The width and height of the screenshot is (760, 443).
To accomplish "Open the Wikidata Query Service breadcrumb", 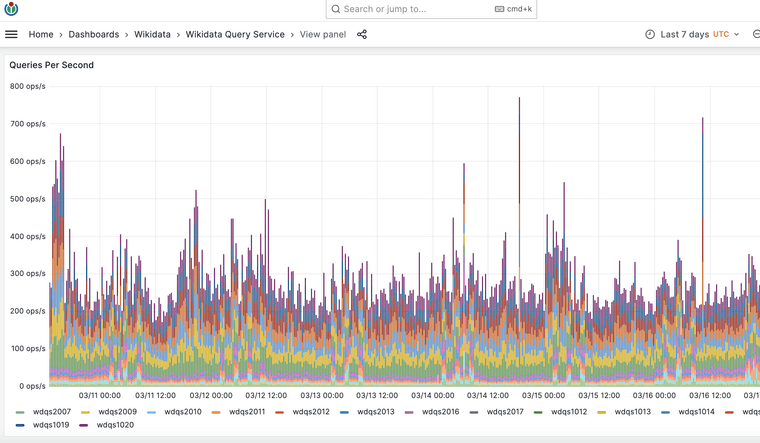I will pos(237,34).
